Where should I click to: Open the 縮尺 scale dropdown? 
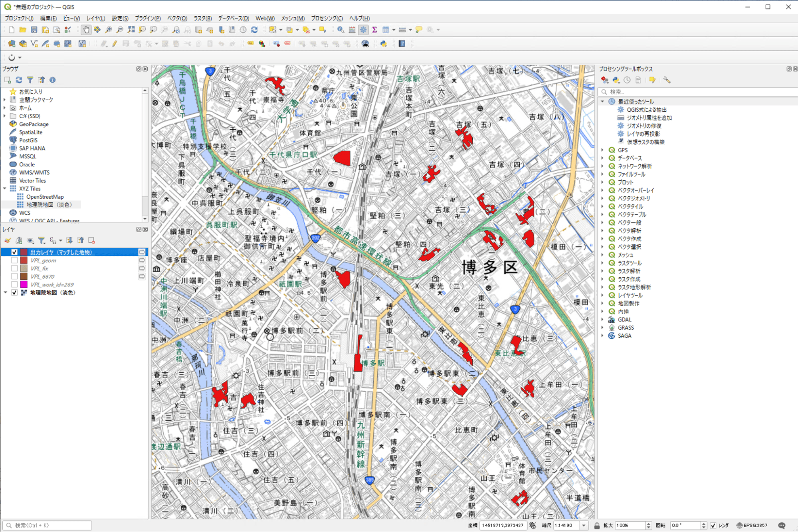584,525
